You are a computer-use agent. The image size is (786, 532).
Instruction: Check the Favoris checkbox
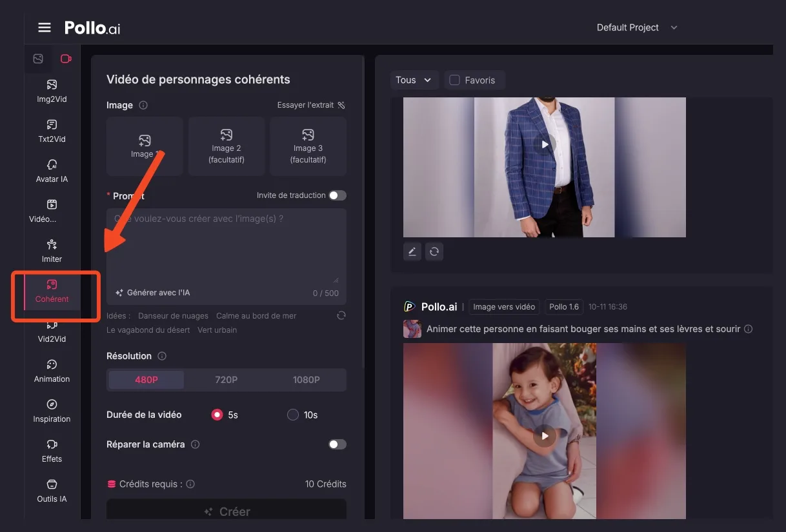click(x=454, y=80)
